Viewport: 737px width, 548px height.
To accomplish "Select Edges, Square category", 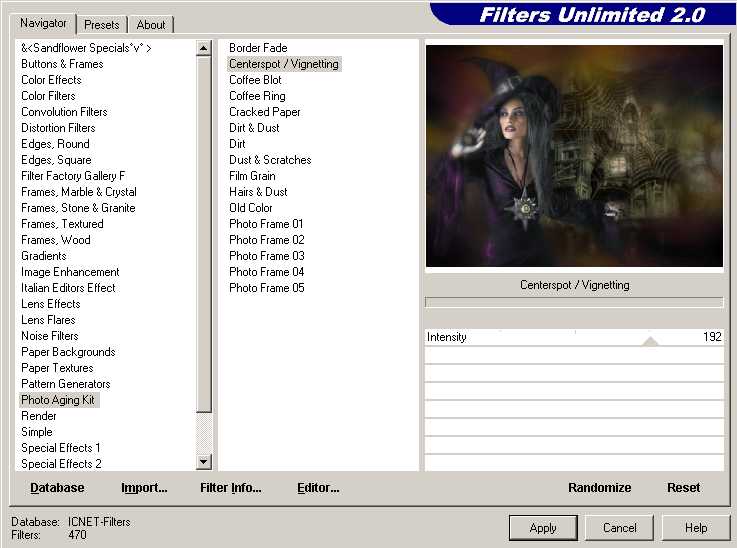I will 56,160.
